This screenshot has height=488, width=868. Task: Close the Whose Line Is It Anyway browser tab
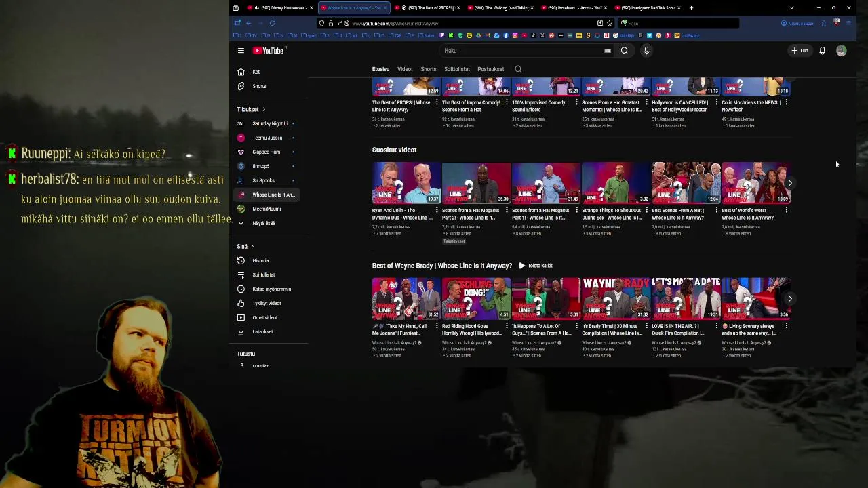coord(384,8)
